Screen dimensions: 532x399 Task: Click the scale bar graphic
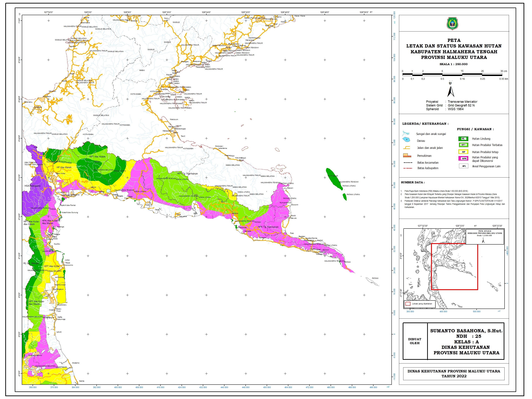pyautogui.click(x=452, y=75)
